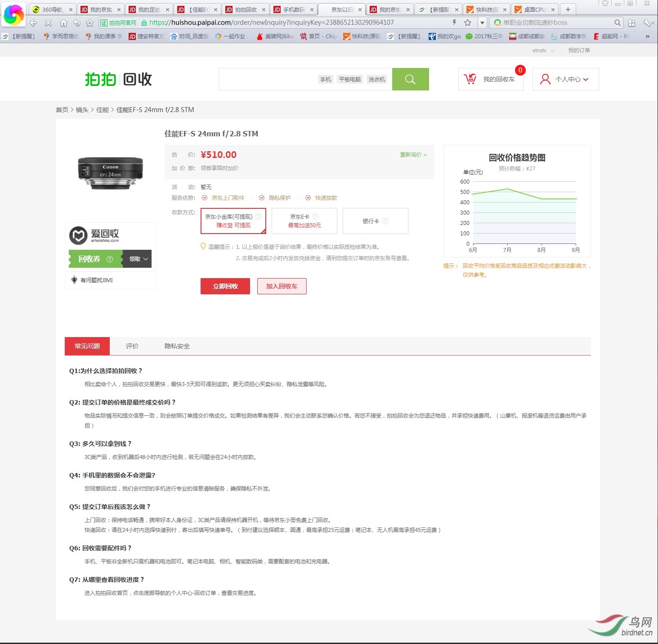This screenshot has width=658, height=644.
Task: Switch to the 常见问题 tab
Action: click(x=87, y=346)
